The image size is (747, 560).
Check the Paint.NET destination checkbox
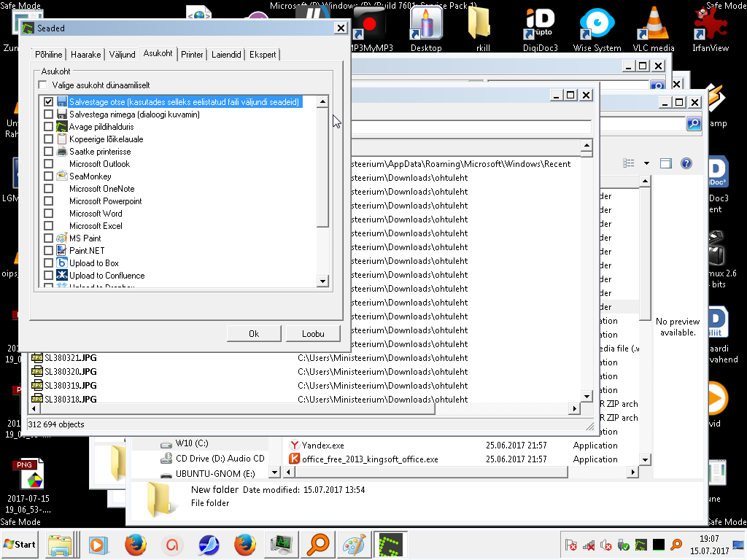pos(48,251)
